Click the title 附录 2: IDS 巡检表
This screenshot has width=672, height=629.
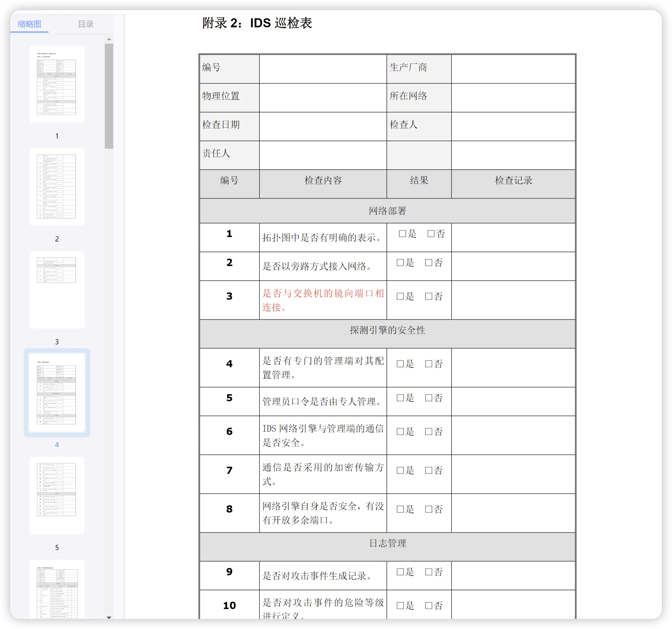[257, 23]
